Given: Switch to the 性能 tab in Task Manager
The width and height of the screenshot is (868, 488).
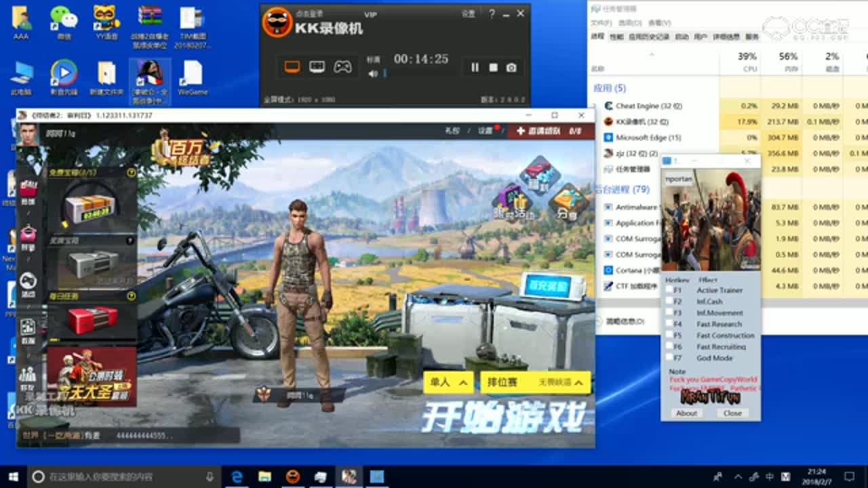Looking at the screenshot, I should [616, 37].
